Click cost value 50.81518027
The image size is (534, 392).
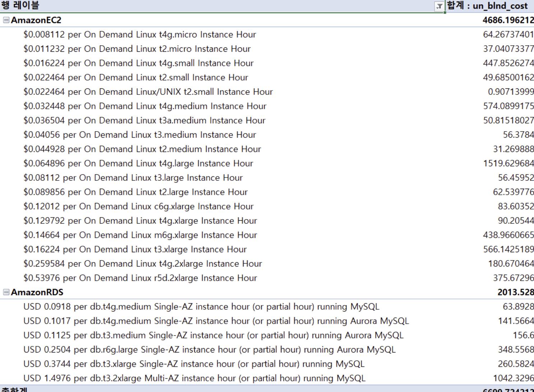pos(509,120)
